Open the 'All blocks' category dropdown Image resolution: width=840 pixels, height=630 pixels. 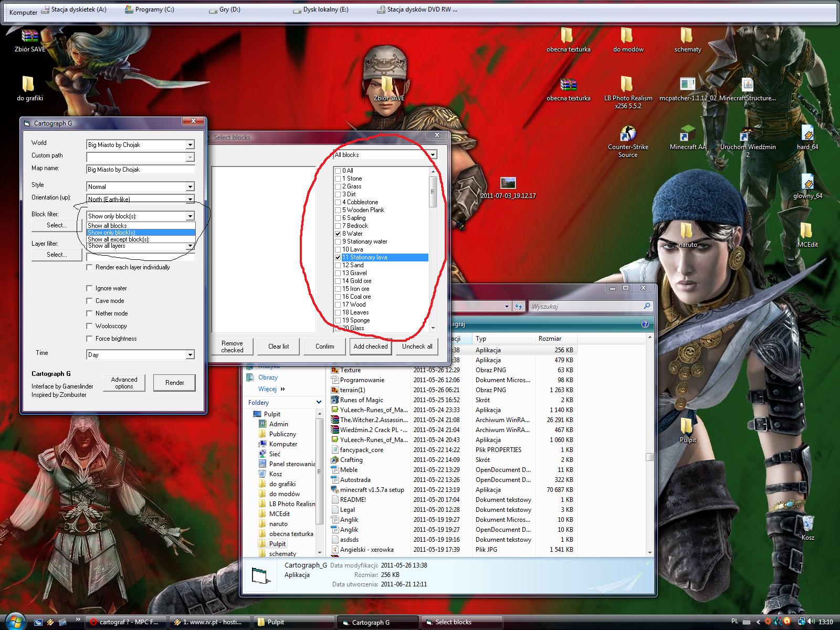click(433, 155)
